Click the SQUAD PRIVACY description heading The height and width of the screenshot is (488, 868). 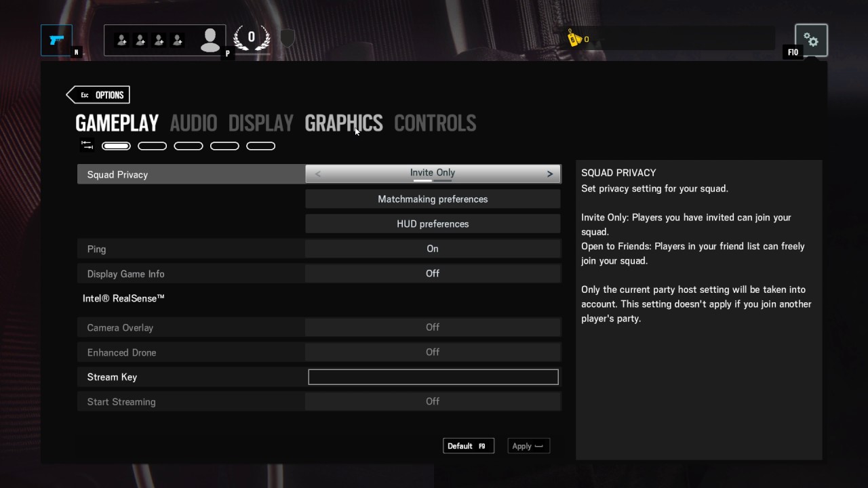[618, 173]
